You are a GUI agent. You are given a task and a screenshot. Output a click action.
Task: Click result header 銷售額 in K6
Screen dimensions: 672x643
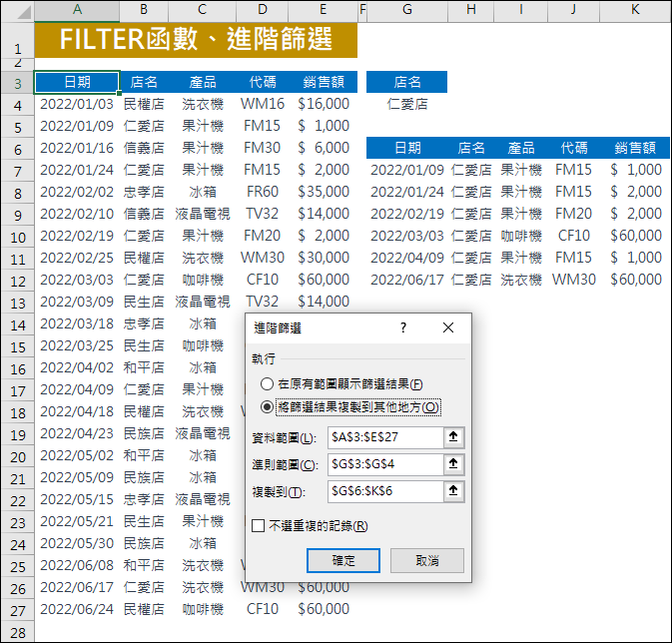(x=635, y=148)
